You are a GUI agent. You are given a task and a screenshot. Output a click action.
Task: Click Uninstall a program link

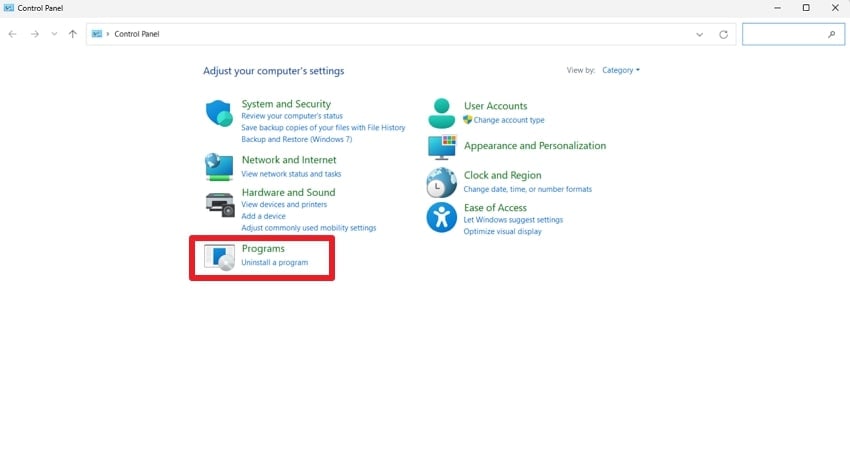[x=274, y=263]
